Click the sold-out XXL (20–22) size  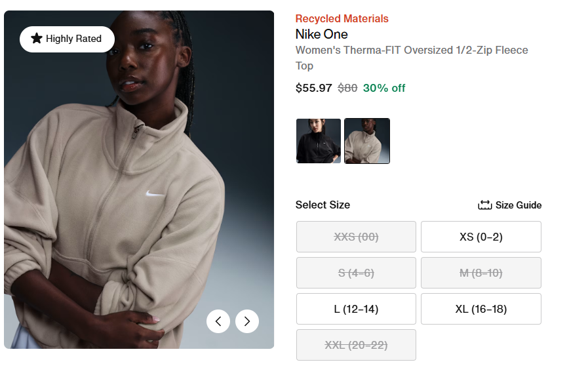(356, 345)
